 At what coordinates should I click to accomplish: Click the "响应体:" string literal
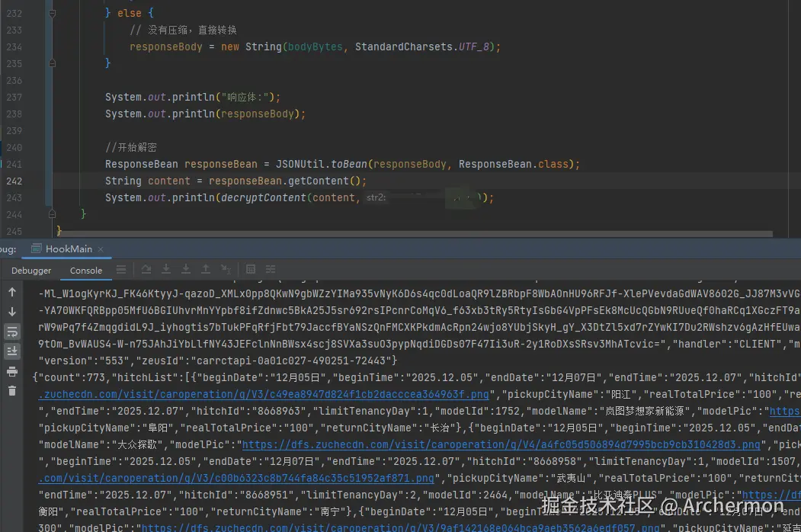[x=247, y=97]
